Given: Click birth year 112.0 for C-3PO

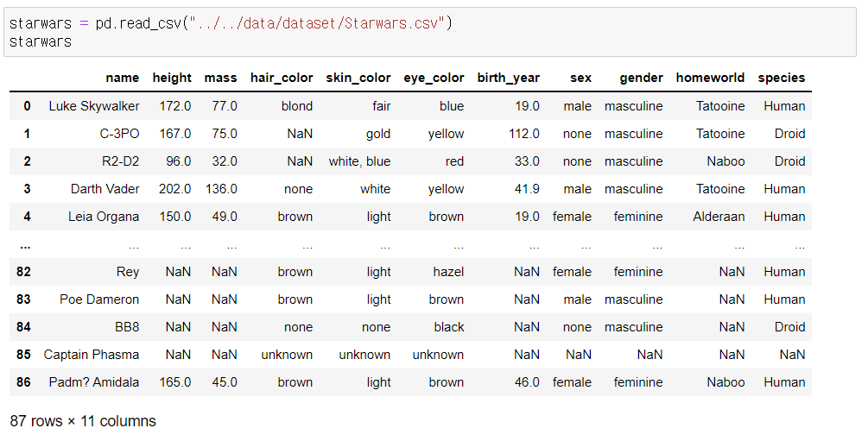Looking at the screenshot, I should (x=524, y=134).
